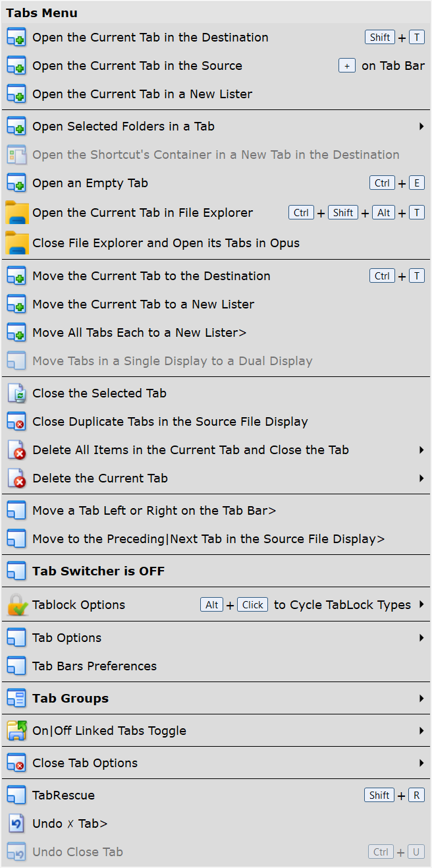This screenshot has height=868, width=432.
Task: Click the Tab Options window icon
Action: (x=16, y=638)
